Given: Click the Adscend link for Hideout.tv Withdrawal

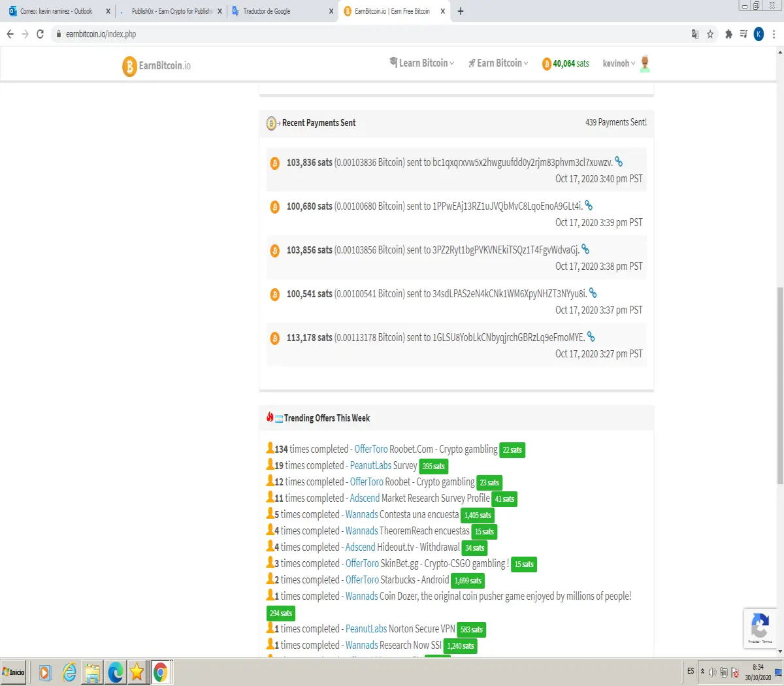Looking at the screenshot, I should click(x=360, y=547).
